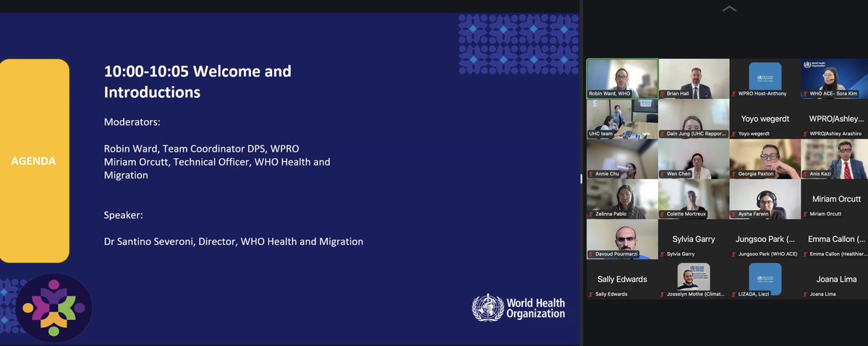Viewport: 868px width, 346px height.
Task: Click 'Robin Ward, Team Coordinator DPS, WPRO' line
Action: click(201, 148)
